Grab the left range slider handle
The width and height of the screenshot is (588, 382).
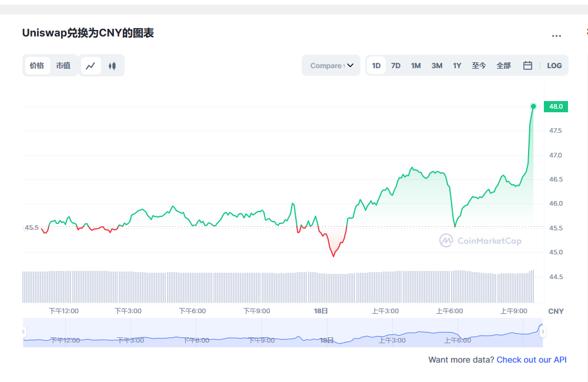point(24,332)
